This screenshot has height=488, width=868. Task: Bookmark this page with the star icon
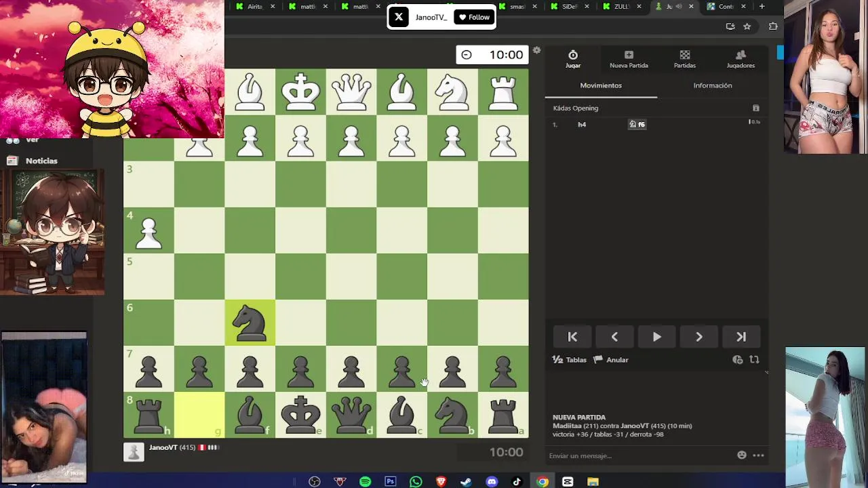pos(747,26)
